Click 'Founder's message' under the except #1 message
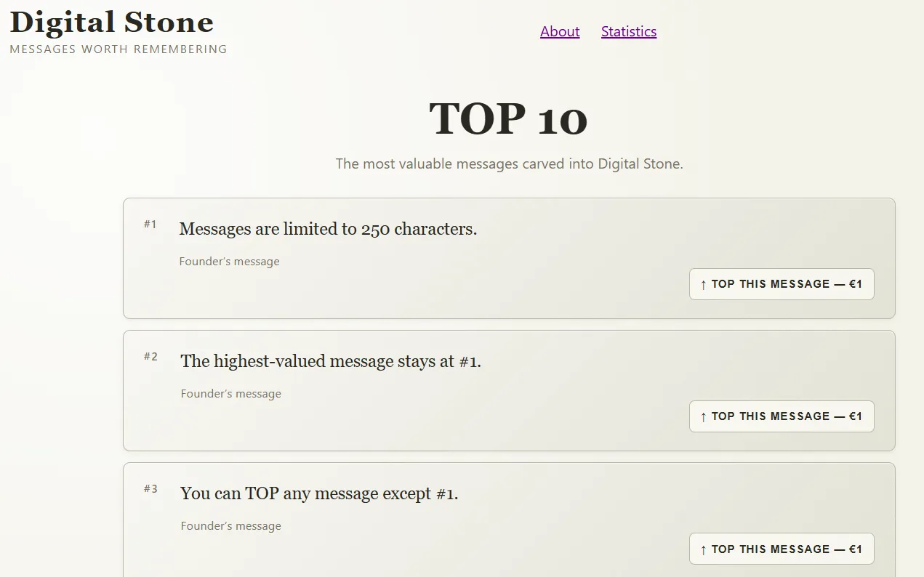The image size is (924, 577). click(x=230, y=526)
